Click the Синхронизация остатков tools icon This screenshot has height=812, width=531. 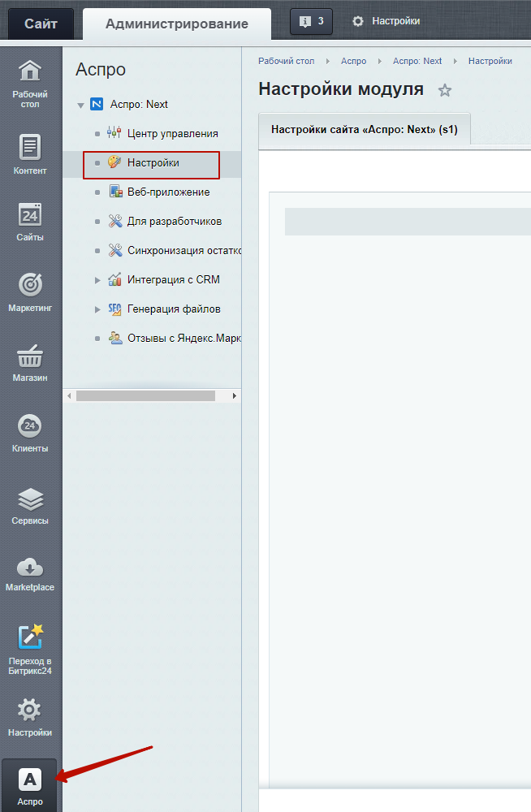pyautogui.click(x=115, y=250)
